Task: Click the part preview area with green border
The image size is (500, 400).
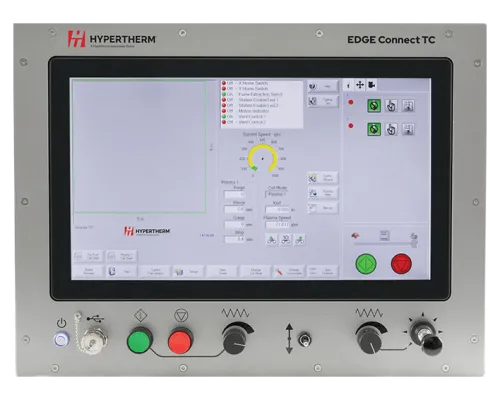Action: (139, 147)
